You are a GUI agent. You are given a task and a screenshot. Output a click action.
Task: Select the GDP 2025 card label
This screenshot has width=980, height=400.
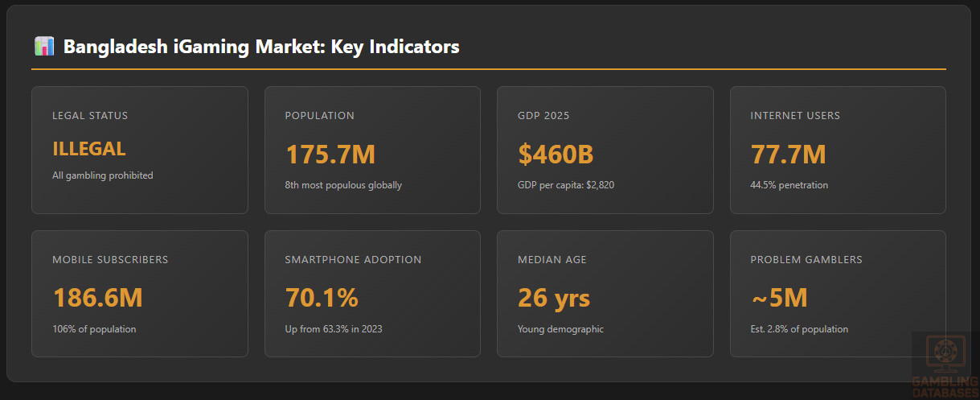[x=543, y=116]
